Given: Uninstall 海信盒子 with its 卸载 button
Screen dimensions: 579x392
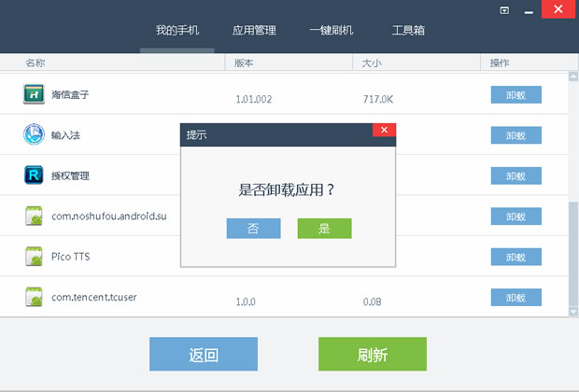Looking at the screenshot, I should (515, 95).
